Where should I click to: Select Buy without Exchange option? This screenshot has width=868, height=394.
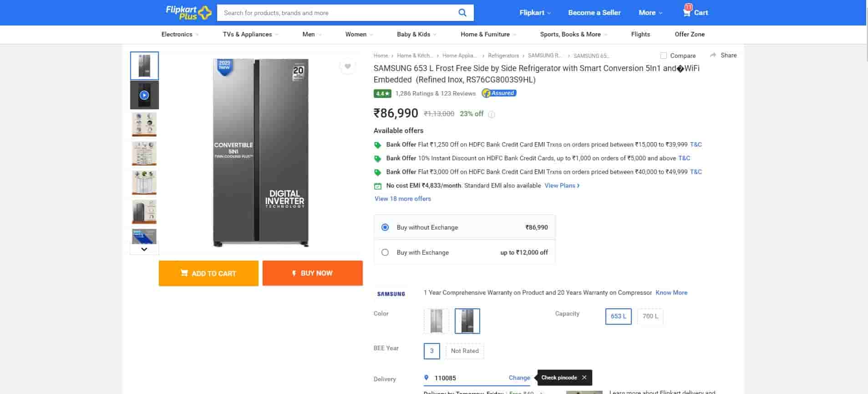tap(385, 227)
